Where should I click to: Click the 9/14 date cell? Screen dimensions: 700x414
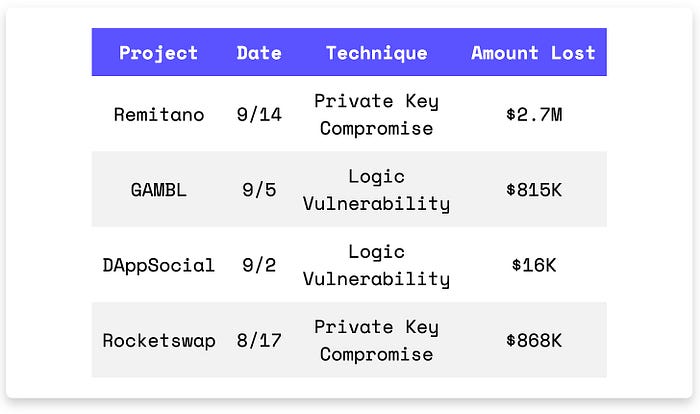(x=259, y=114)
